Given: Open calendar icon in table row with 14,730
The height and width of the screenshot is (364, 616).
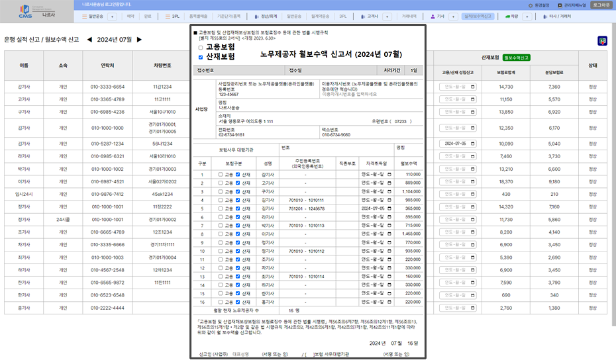Looking at the screenshot, I should coord(473,87).
